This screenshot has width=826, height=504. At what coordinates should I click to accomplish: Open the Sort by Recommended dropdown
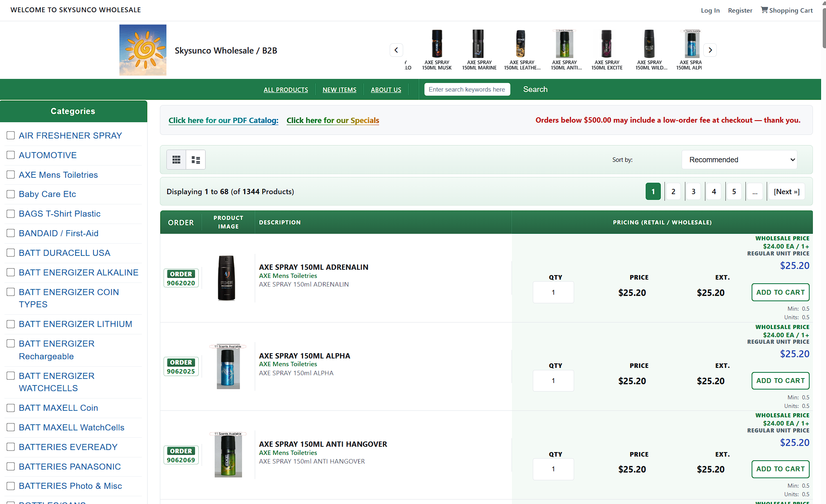coord(739,160)
